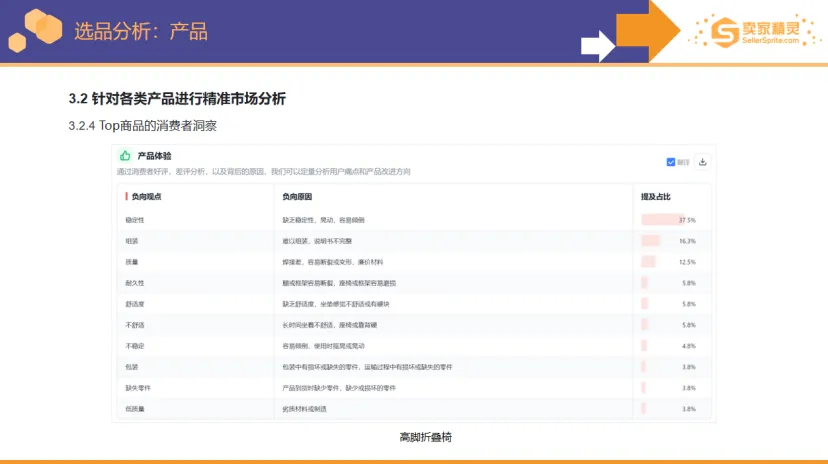Screen dimensions: 828x464
Task: Click the 5.8% value in the 耐久性 row
Action: [x=689, y=283]
